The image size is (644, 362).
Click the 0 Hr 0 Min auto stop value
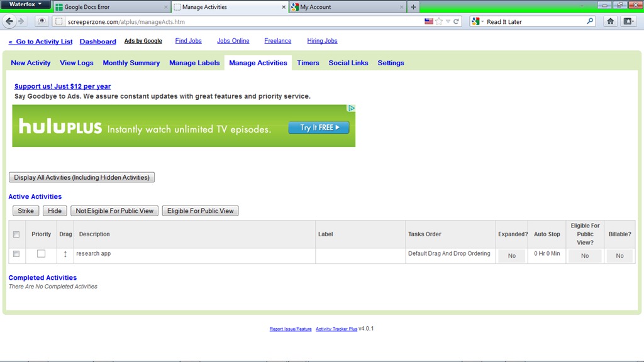(547, 254)
